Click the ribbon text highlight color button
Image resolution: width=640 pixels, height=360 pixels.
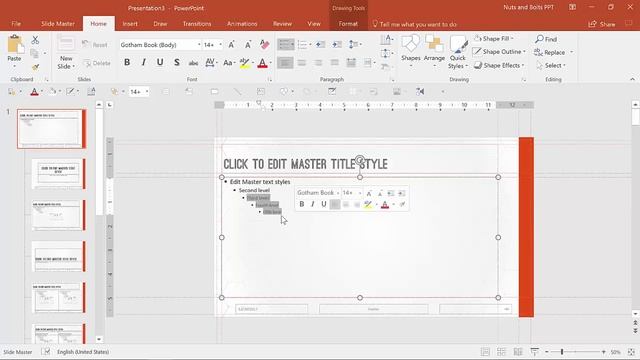[x=244, y=62]
